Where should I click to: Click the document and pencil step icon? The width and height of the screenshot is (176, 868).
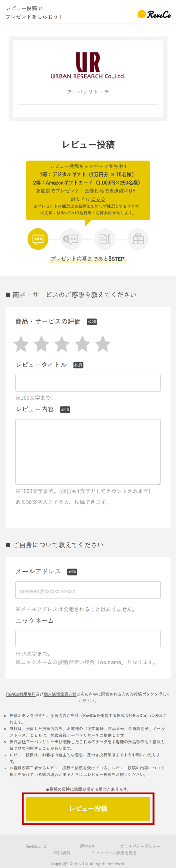105,239
